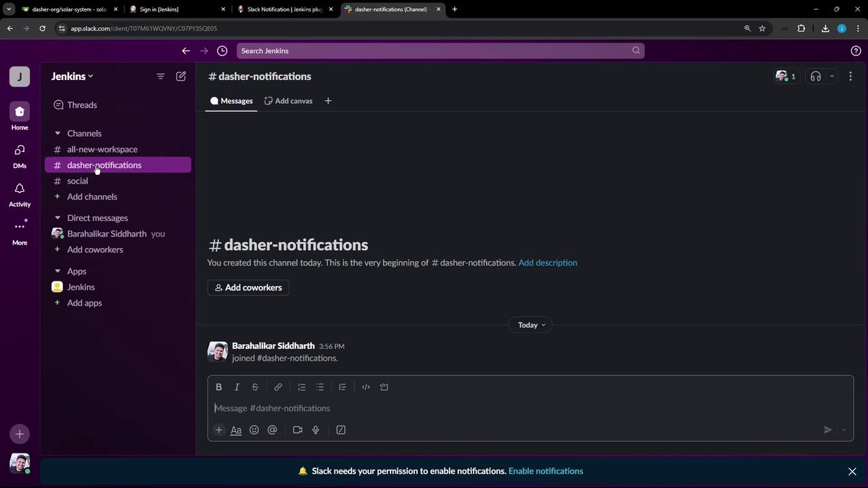Screen dimensions: 868x488
Task: View channel members count icon
Action: pyautogui.click(x=786, y=77)
